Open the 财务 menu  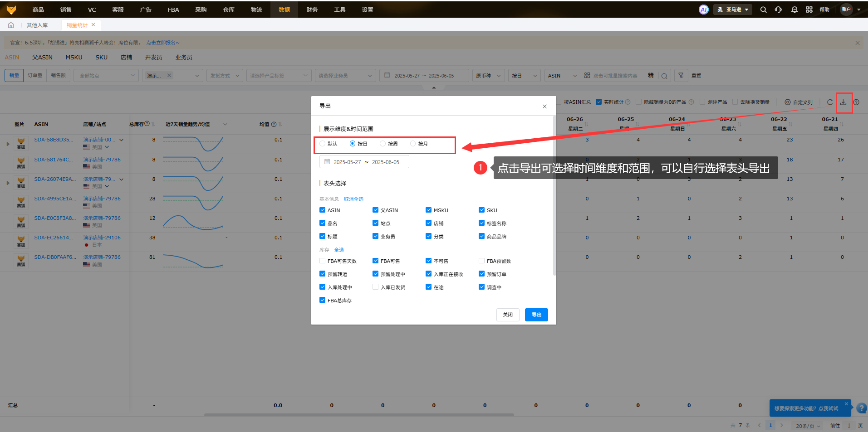(312, 10)
